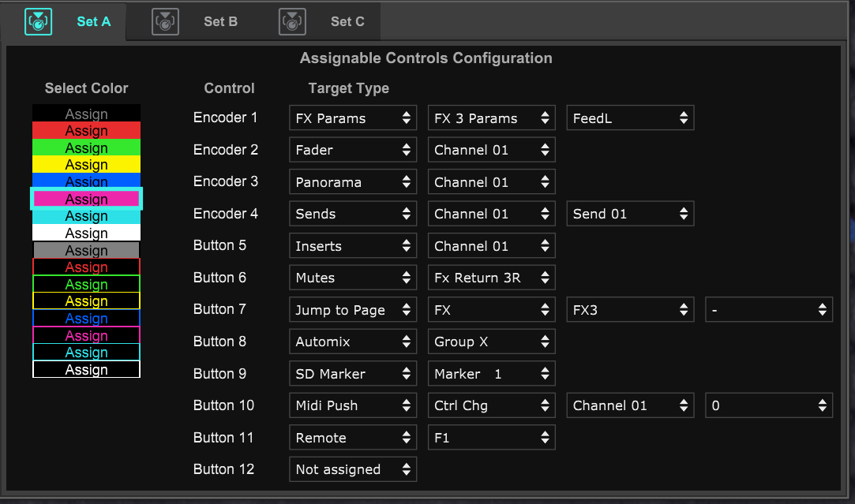Open Encoder 4 Sends type dropdown

(x=353, y=214)
